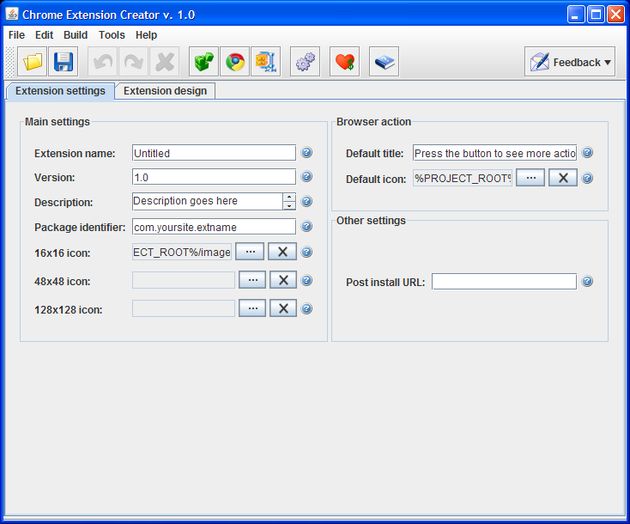Viewport: 630px width, 524px height.
Task: Open project with the folder toolbar icon
Action: (x=32, y=61)
